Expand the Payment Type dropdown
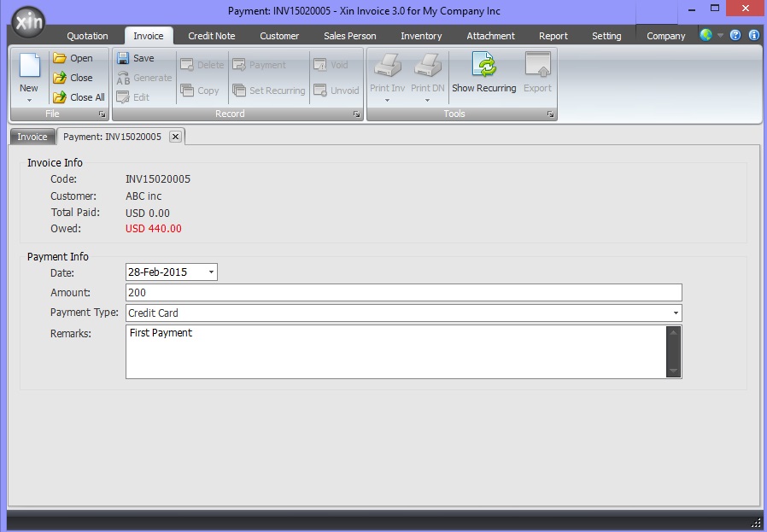Screen dimensions: 767x532 (676, 313)
